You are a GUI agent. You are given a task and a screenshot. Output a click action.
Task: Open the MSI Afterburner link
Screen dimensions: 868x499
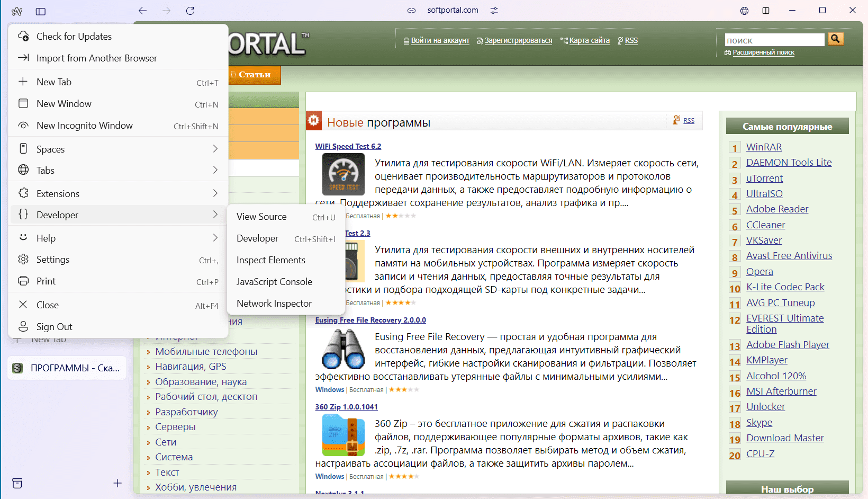click(781, 391)
